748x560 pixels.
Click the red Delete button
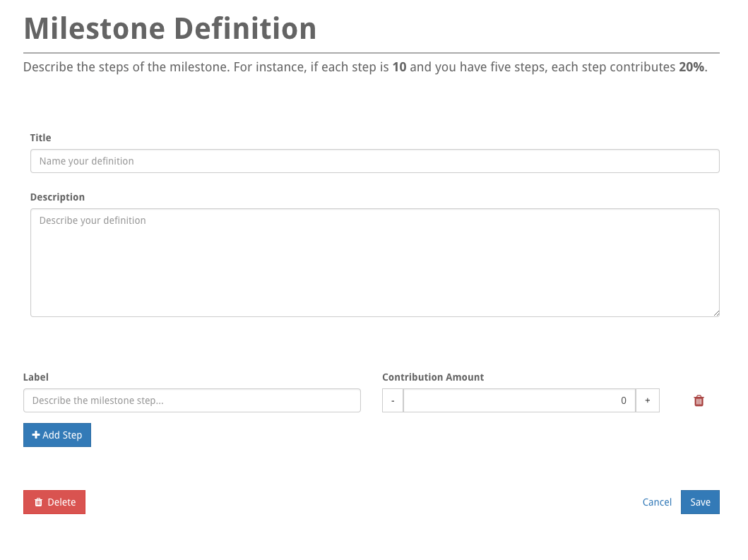[54, 502]
